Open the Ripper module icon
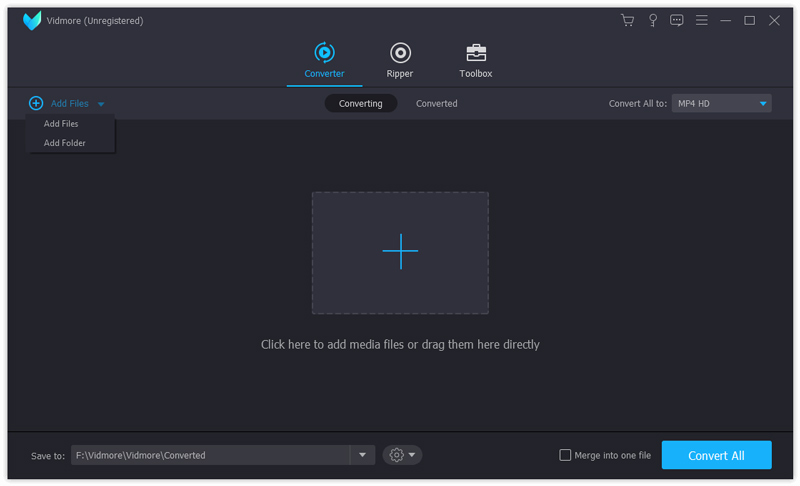Screen dimensions: 800x486 coord(400,53)
